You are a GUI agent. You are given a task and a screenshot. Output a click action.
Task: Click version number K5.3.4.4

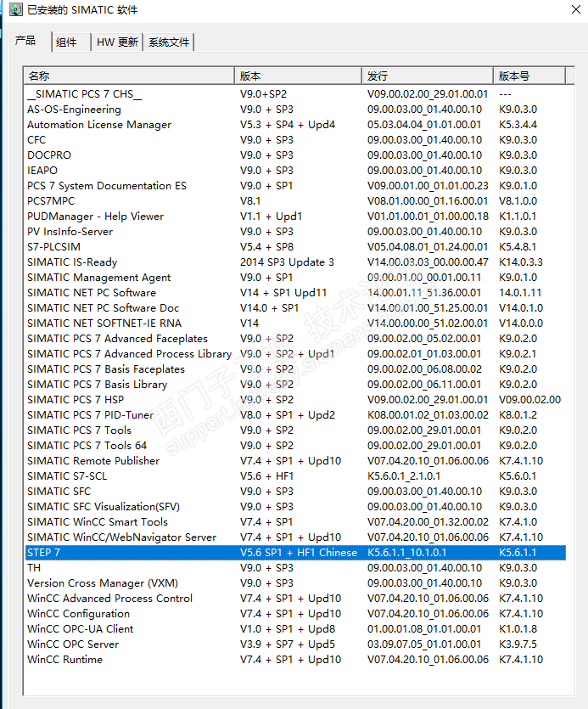click(x=518, y=125)
